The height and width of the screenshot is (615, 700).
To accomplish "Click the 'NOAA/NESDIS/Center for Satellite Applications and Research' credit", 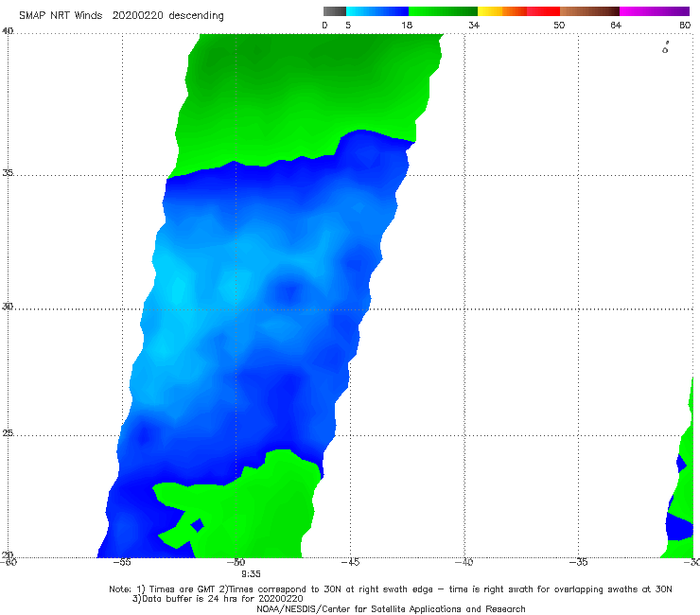I will pyautogui.click(x=391, y=609).
